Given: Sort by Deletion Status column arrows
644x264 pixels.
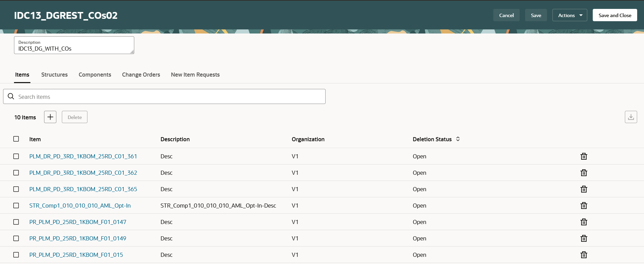Looking at the screenshot, I should 458,139.
